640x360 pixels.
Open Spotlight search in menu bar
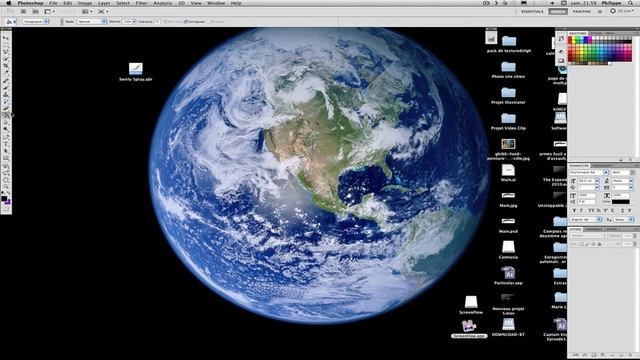click(630, 3)
